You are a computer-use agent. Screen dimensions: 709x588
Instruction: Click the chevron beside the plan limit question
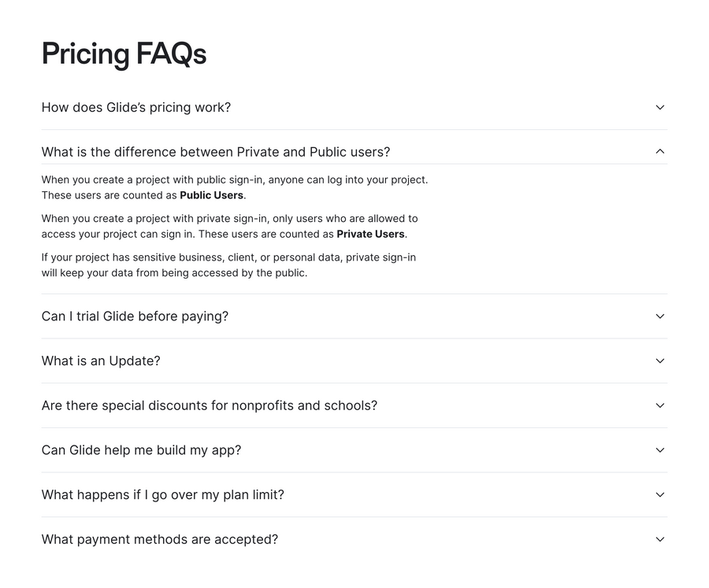click(x=660, y=495)
